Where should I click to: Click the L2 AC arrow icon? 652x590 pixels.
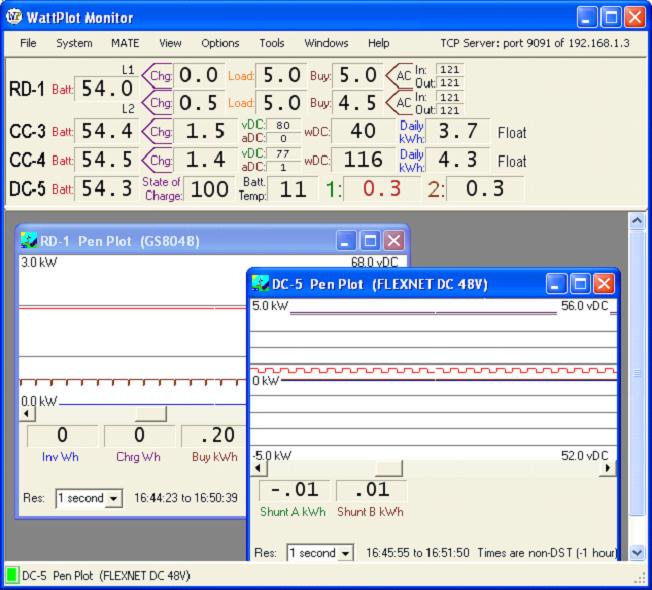coord(399,103)
